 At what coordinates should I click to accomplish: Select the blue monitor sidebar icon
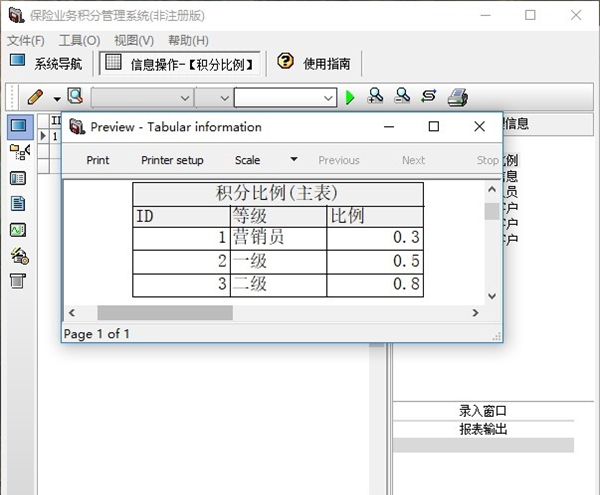19,125
